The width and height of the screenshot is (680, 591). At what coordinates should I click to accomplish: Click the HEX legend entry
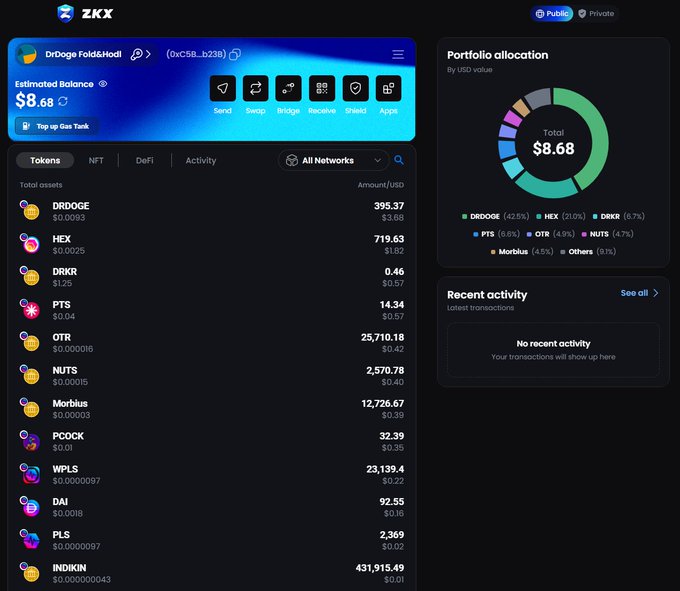(x=561, y=216)
